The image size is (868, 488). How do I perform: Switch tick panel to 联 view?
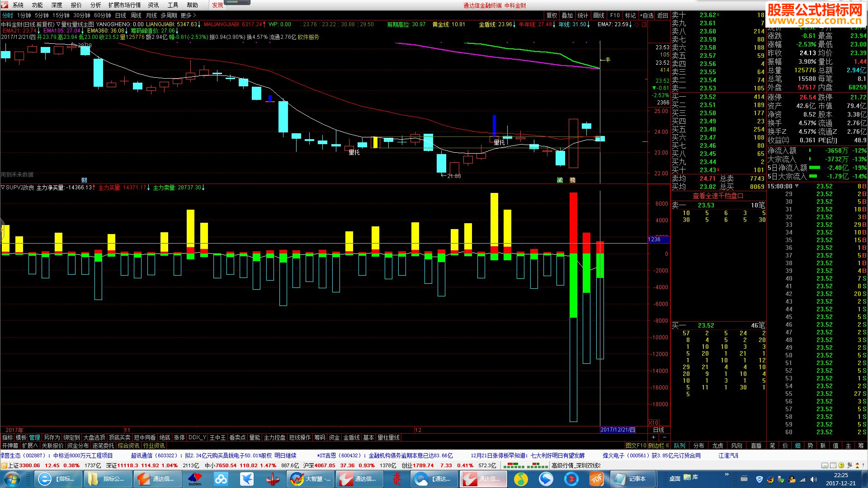823,446
